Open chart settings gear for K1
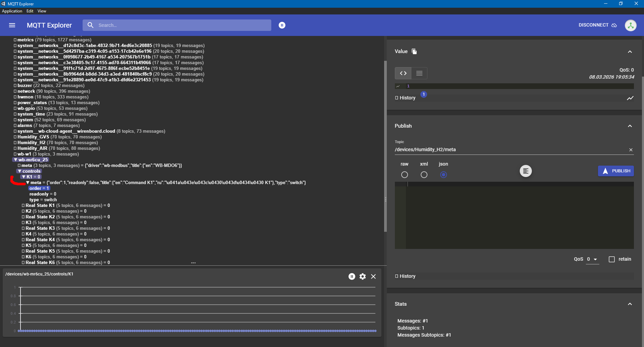This screenshot has width=644, height=347. pyautogui.click(x=363, y=276)
